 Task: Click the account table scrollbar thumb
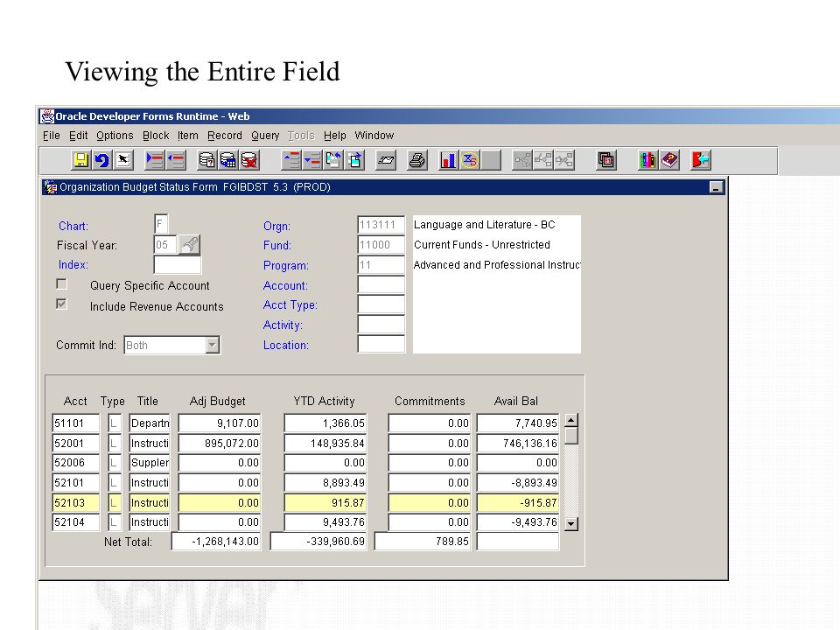(571, 436)
